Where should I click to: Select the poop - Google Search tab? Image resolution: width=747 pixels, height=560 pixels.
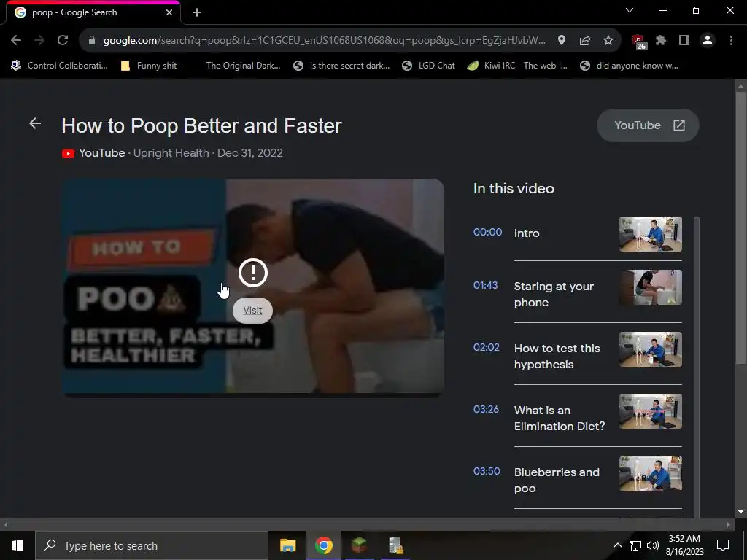click(93, 12)
